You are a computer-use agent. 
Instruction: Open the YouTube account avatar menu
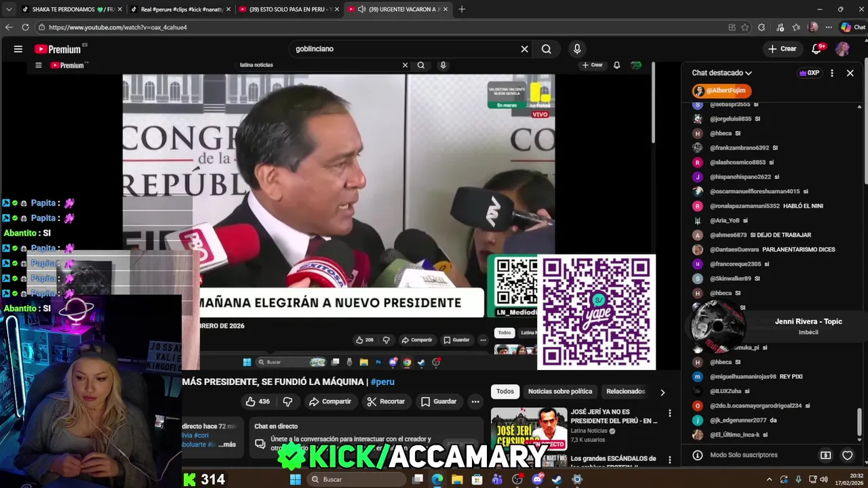842,49
